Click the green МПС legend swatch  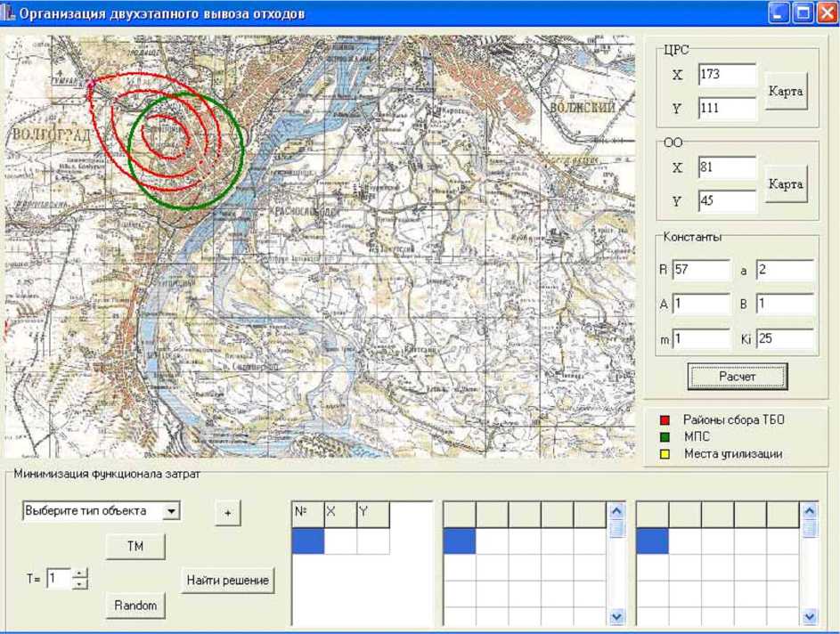pyautogui.click(x=665, y=437)
